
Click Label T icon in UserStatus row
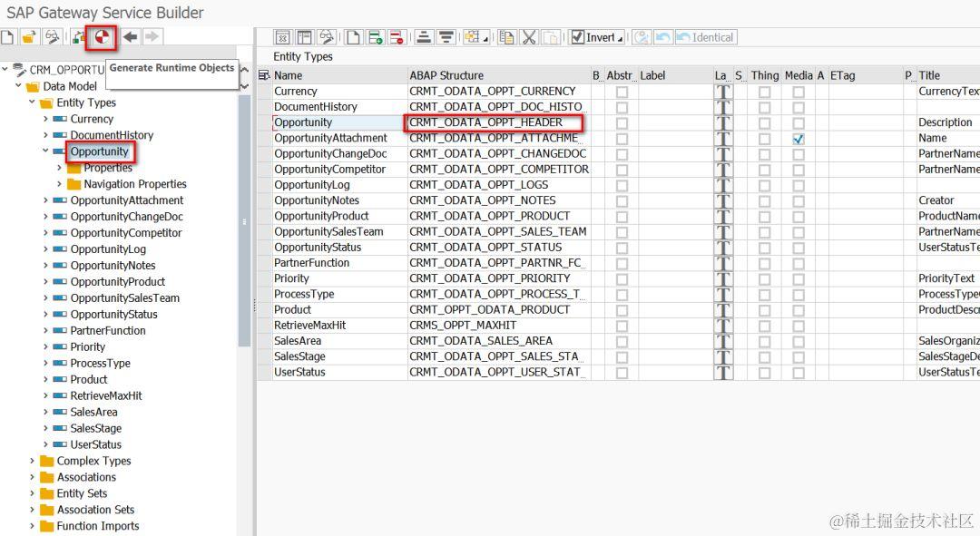click(723, 373)
